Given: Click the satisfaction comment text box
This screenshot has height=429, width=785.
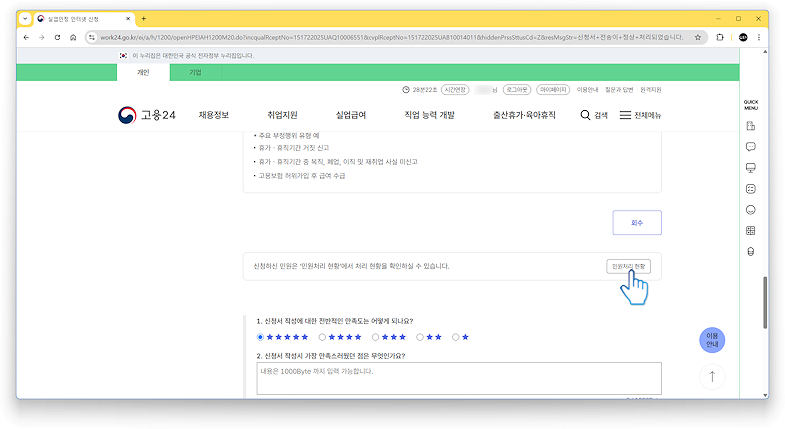Looking at the screenshot, I should (459, 378).
